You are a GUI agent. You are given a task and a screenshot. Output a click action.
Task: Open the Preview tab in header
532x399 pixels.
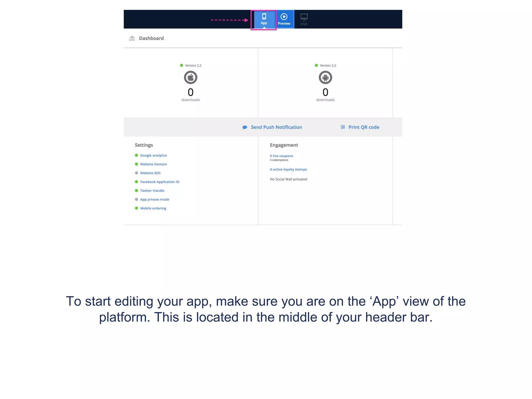[x=284, y=19]
